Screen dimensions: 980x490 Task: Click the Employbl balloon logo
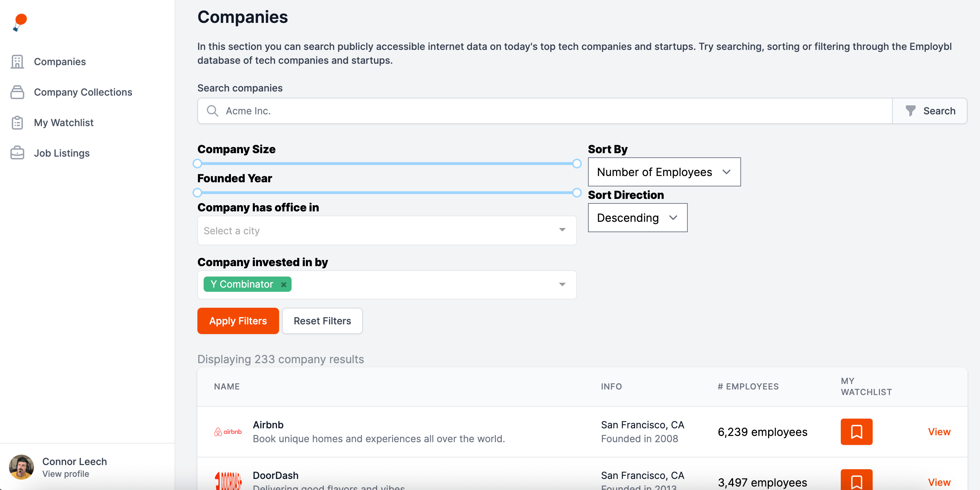pyautogui.click(x=20, y=23)
